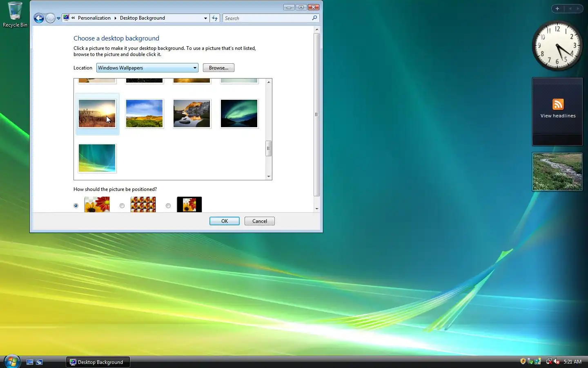Click the sidebar add gadget plus button
The width and height of the screenshot is (588, 368).
(557, 9)
